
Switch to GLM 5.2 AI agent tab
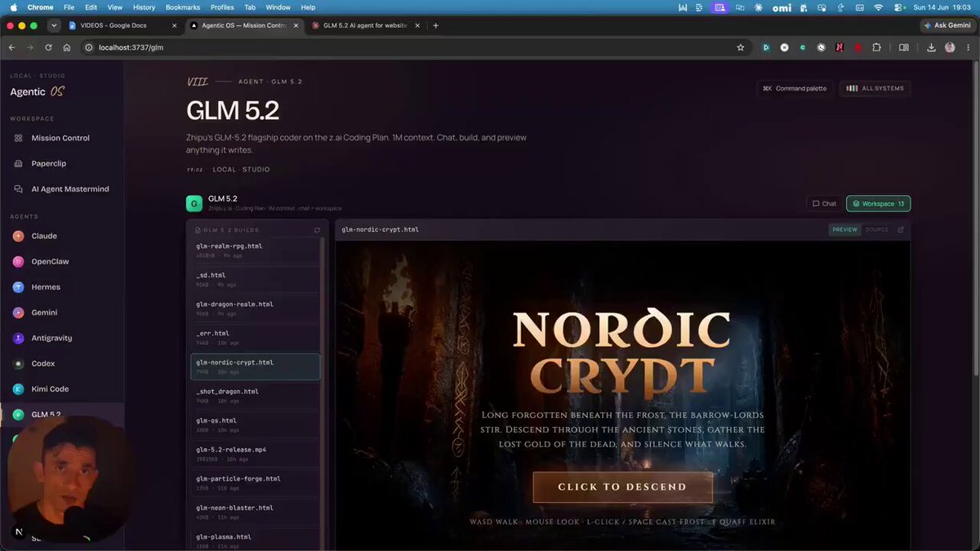365,25
